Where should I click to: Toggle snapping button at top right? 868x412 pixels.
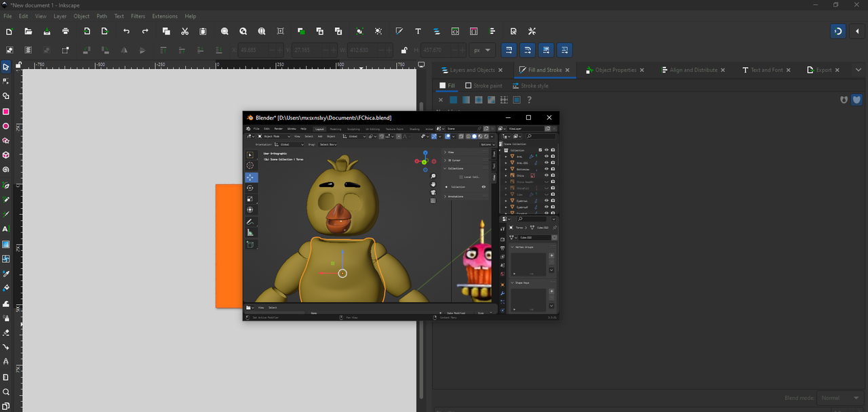[x=838, y=31]
